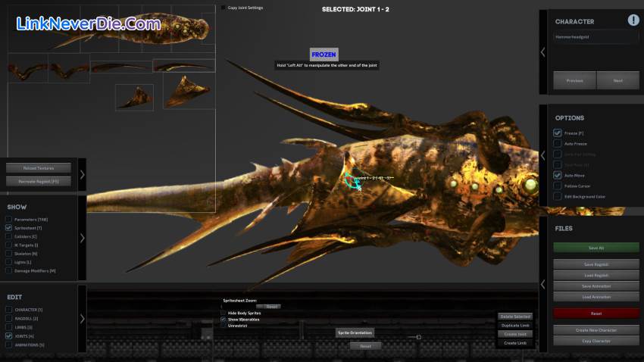Switch edit mode to ANIMATIONS [5]
The height and width of the screenshot is (362, 644).
coord(8,345)
